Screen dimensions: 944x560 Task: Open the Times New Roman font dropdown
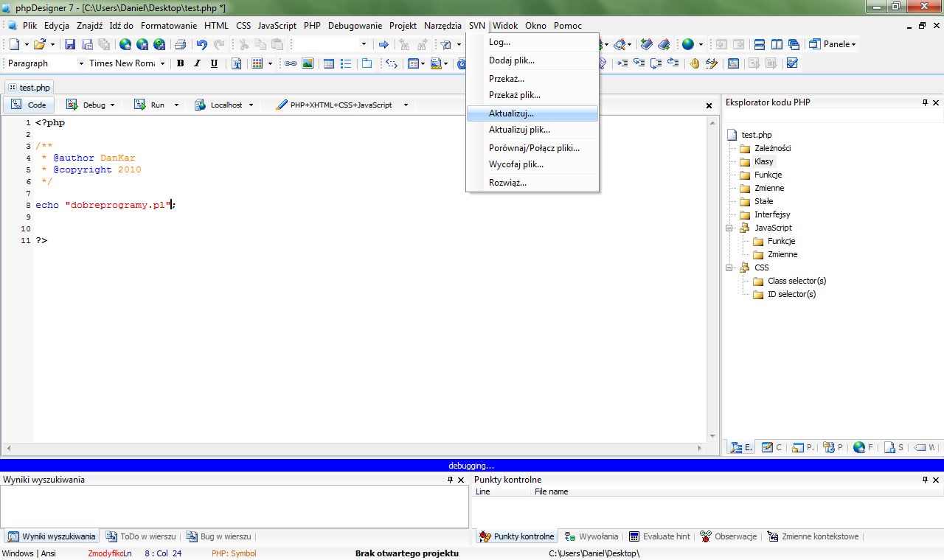(x=161, y=63)
